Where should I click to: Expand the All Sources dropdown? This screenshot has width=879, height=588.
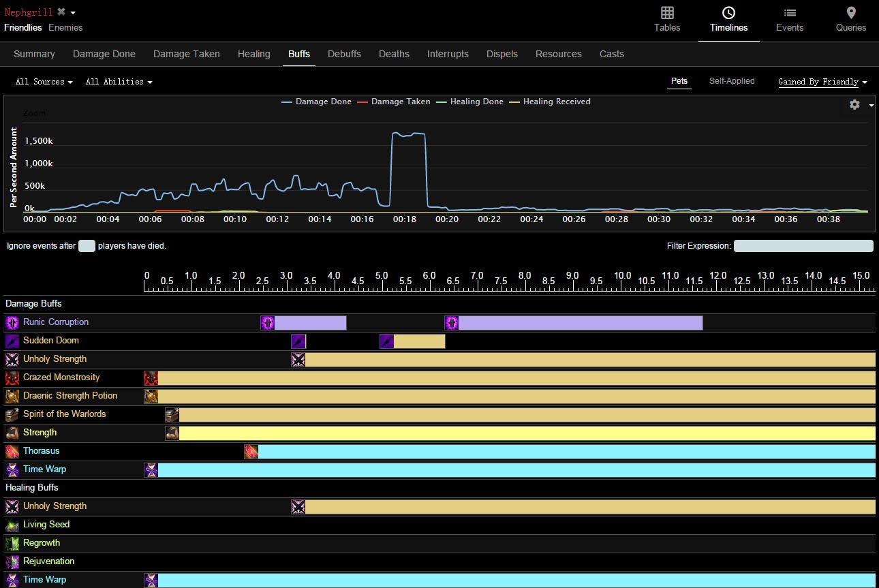point(44,82)
